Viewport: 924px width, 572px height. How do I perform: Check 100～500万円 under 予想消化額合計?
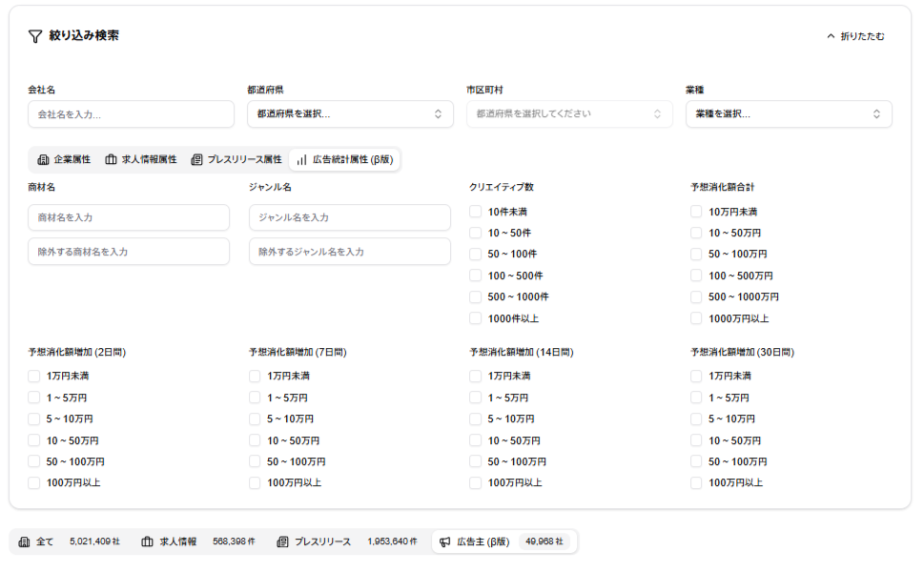point(696,276)
